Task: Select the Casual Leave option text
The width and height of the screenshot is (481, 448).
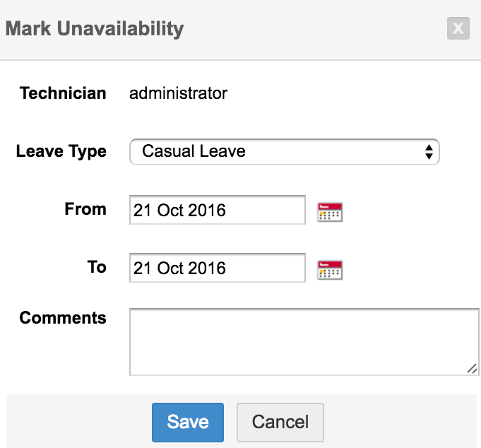Action: point(194,151)
